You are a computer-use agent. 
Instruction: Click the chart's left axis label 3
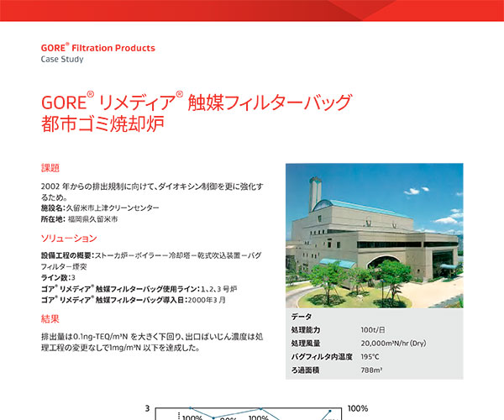click(147, 408)
